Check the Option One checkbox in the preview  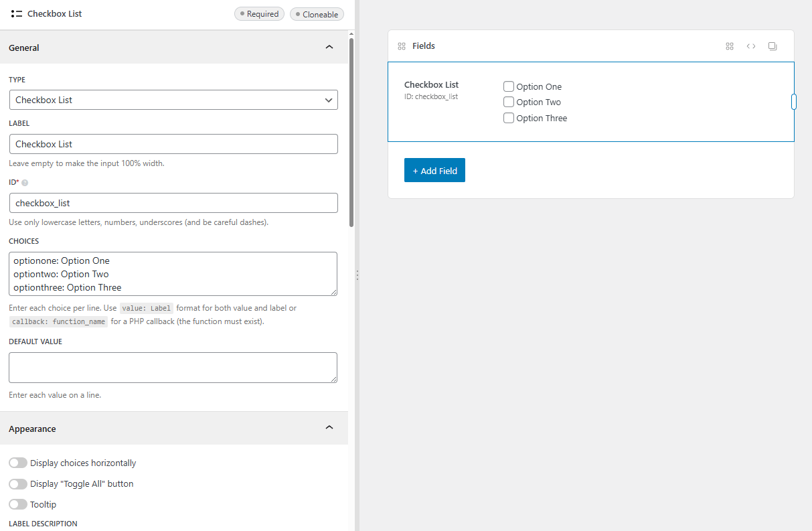508,86
